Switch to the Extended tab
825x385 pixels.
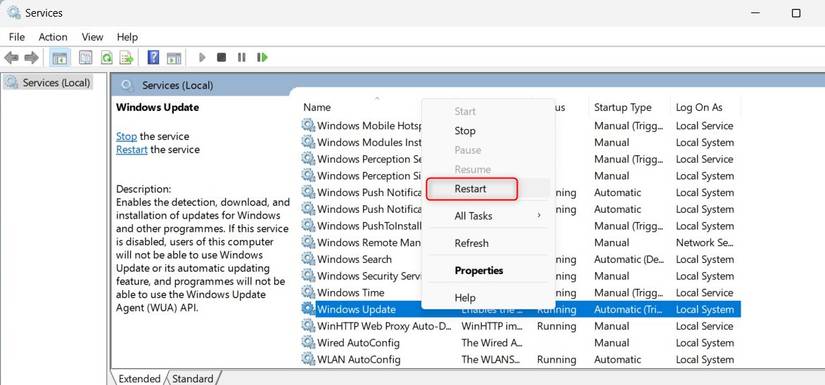tap(139, 379)
